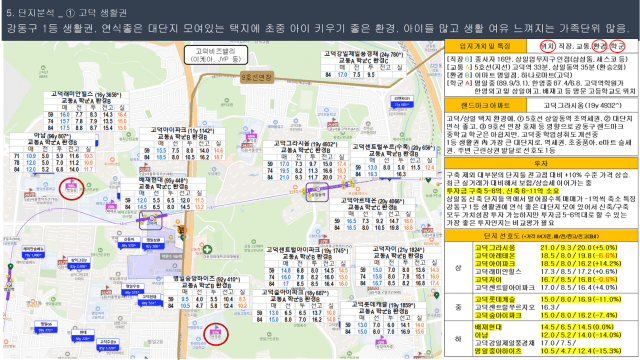Click the green pin marker near 고덕롯데캐슬 table
The width and height of the screenshot is (640, 360).
(436, 295)
